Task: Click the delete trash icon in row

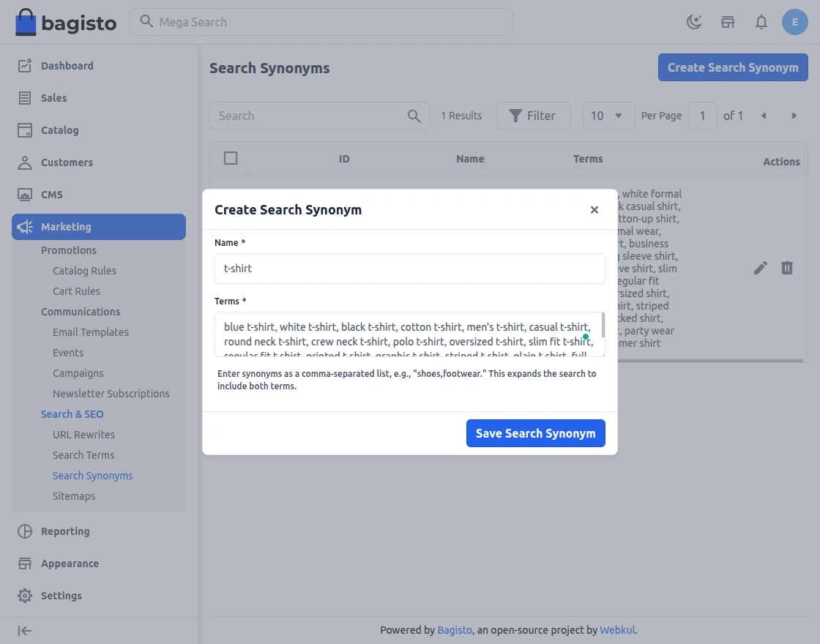Action: [x=787, y=268]
